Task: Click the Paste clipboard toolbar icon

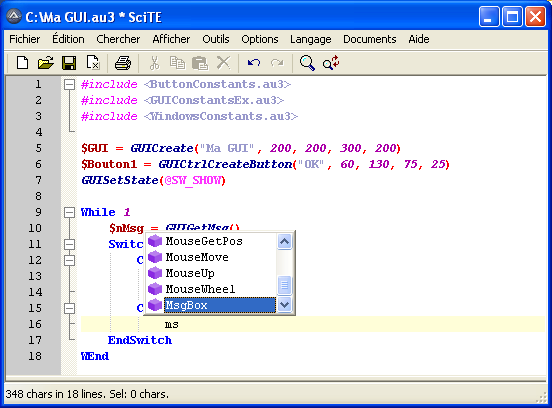Action: (x=200, y=63)
